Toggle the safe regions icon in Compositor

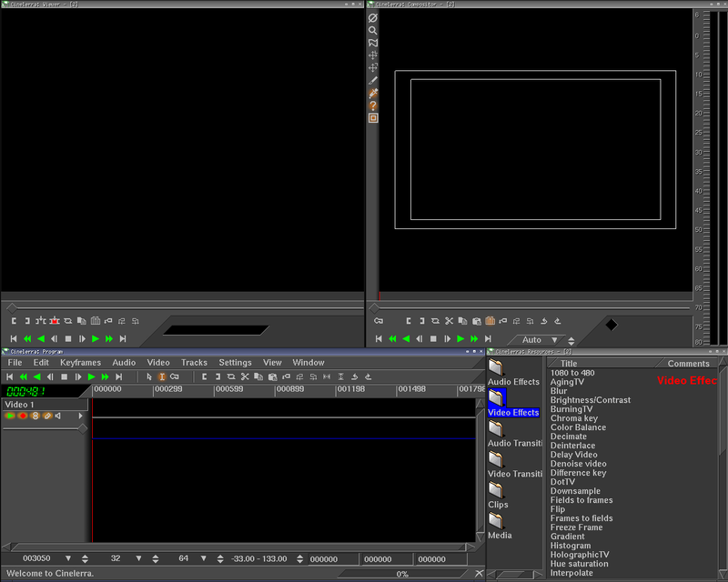373,118
